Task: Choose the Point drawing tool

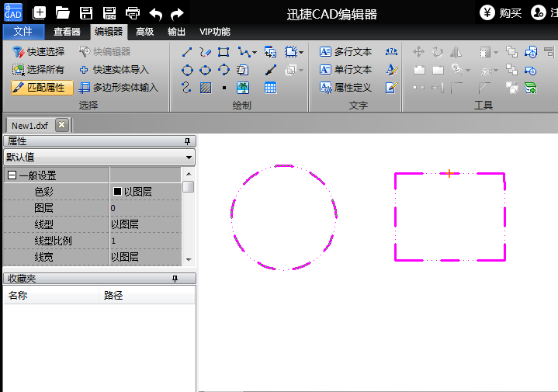Action: pos(224,88)
